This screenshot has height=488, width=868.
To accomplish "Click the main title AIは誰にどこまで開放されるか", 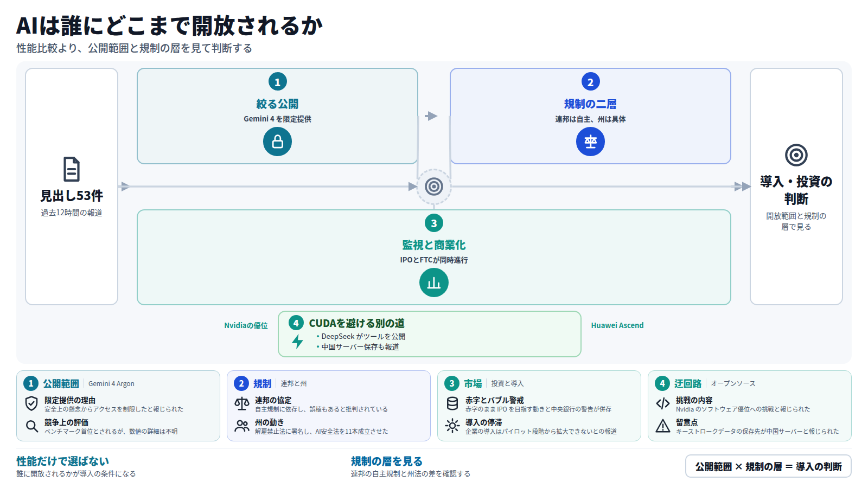I will coord(169,25).
